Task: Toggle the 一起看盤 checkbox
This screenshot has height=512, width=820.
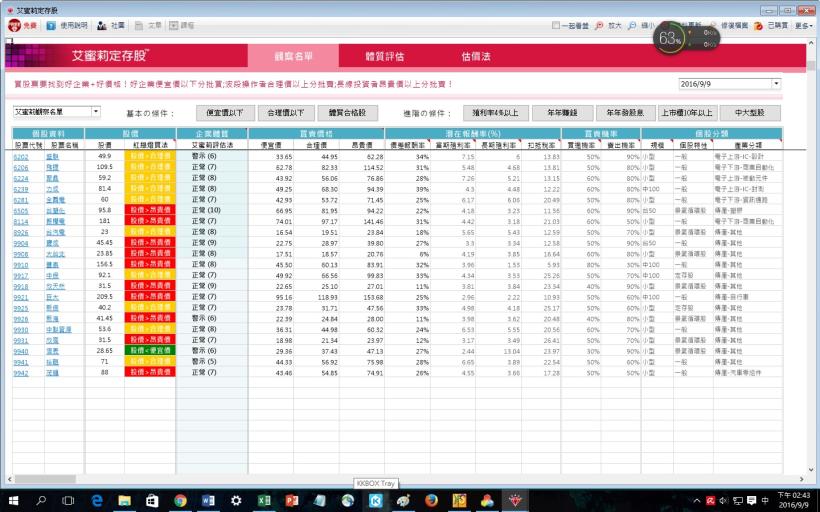Action: [555, 25]
